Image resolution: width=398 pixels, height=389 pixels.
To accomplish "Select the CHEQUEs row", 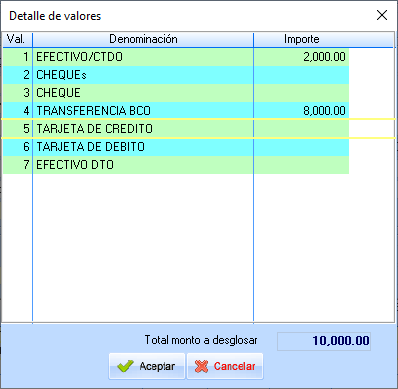I will coord(176,75).
